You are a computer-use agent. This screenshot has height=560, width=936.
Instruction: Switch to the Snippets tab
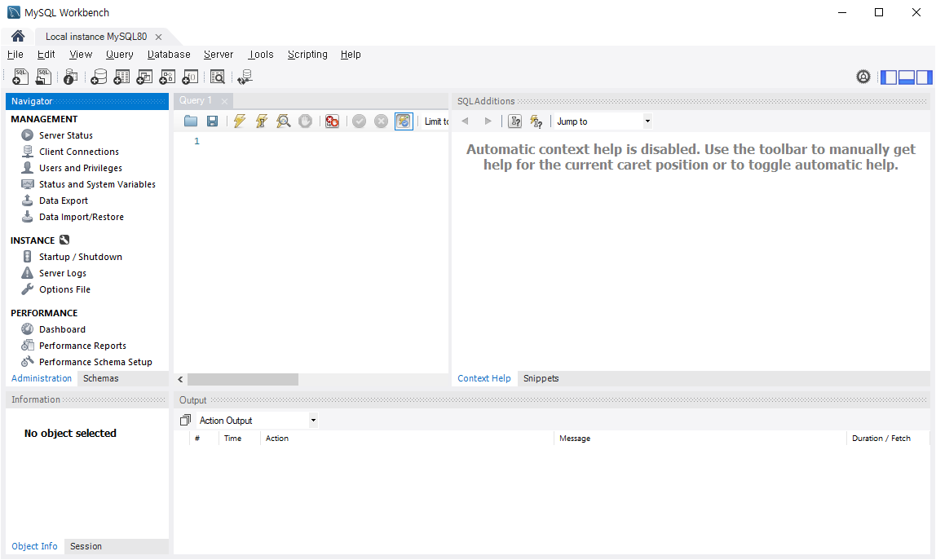click(x=541, y=378)
